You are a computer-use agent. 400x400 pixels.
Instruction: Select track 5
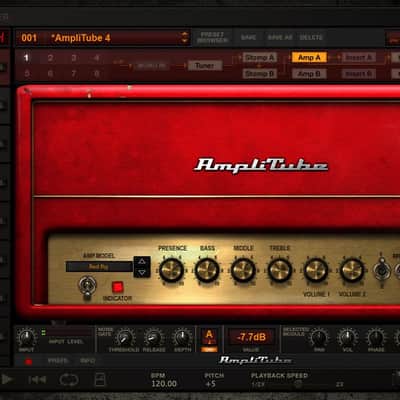pyautogui.click(x=26, y=73)
